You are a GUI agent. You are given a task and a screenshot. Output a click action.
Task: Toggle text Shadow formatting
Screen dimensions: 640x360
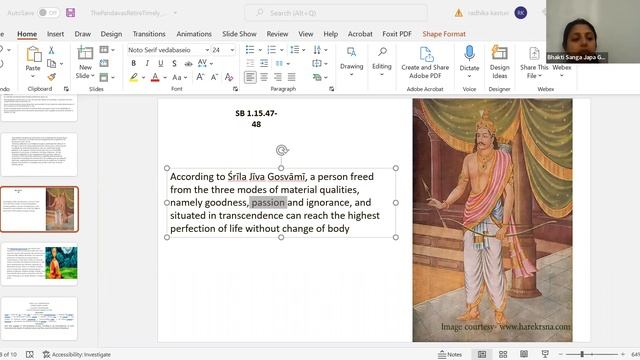[x=174, y=63]
